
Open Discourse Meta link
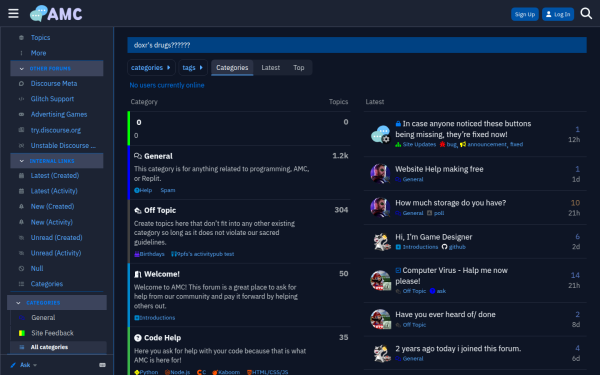[54, 83]
